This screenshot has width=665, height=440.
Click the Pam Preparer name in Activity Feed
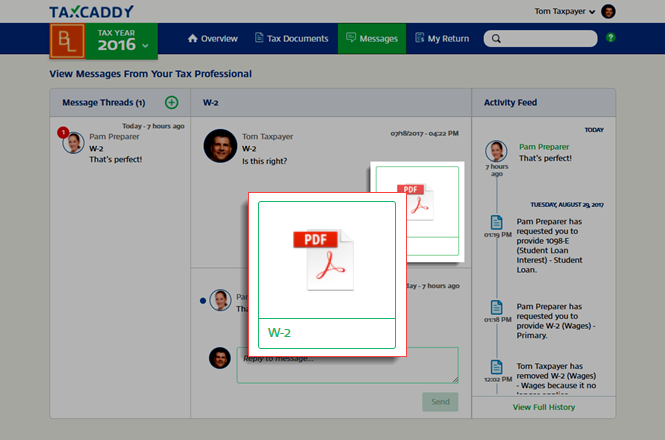[544, 147]
